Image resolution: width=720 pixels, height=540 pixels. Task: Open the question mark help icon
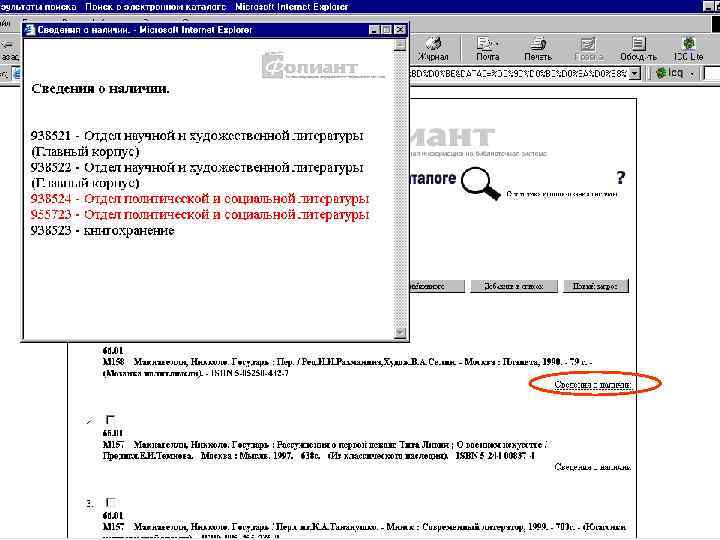point(620,177)
